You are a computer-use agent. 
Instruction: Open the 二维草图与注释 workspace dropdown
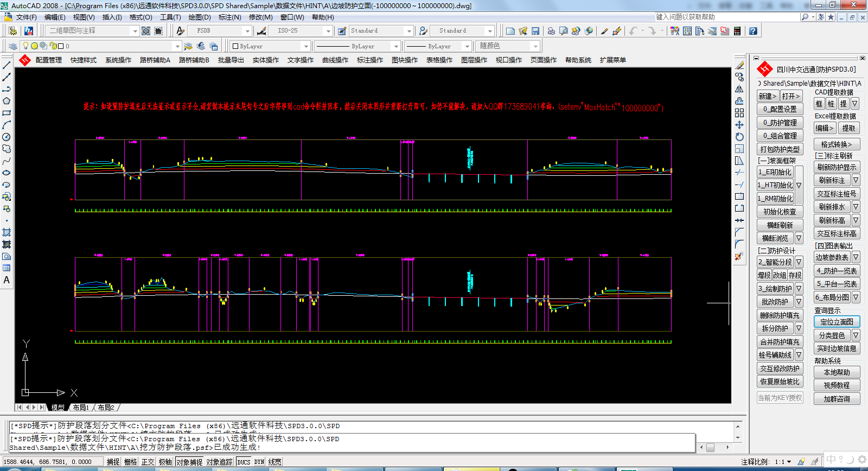(x=92, y=31)
